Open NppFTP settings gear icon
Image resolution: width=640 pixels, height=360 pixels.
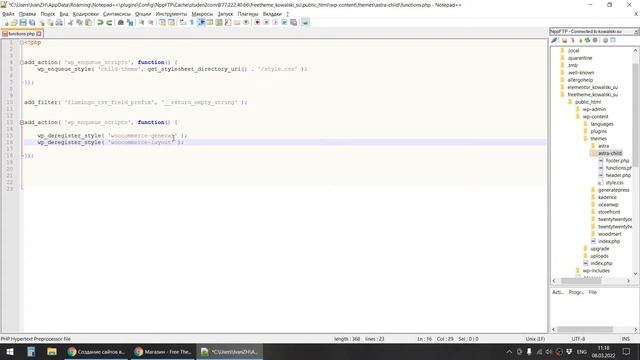605,40
